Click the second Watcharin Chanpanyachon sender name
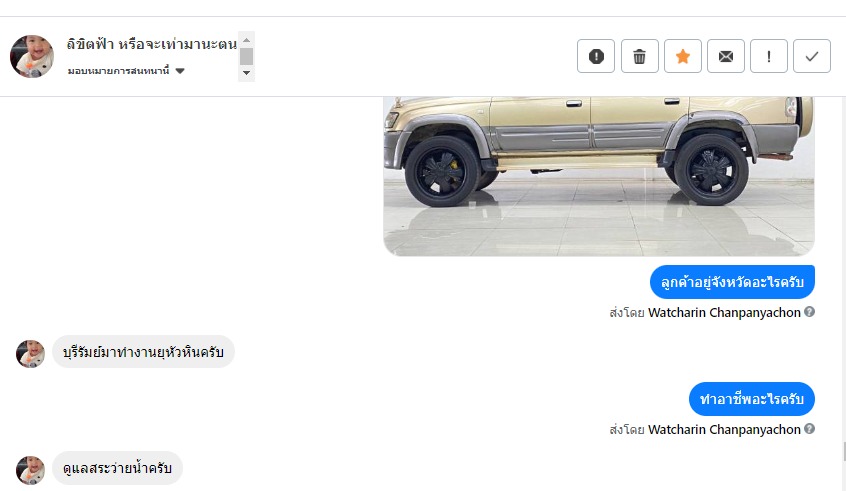Viewport: 846px width, 491px height. (x=724, y=429)
